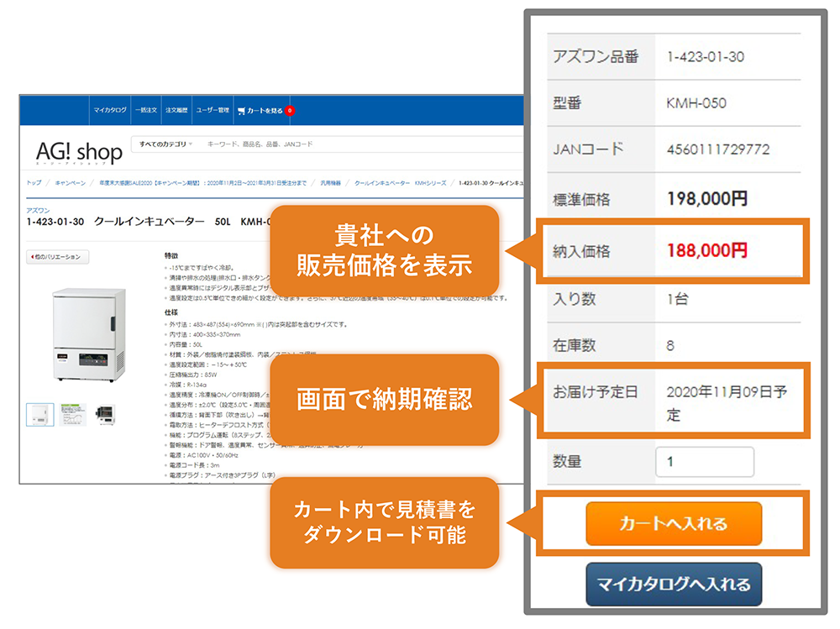Click the 標準価格 198,000円 value
Viewport: 840px width, 629px height.
tap(707, 199)
